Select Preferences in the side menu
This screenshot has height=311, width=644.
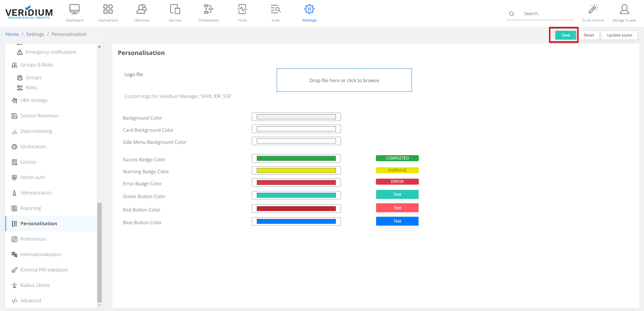(x=33, y=239)
